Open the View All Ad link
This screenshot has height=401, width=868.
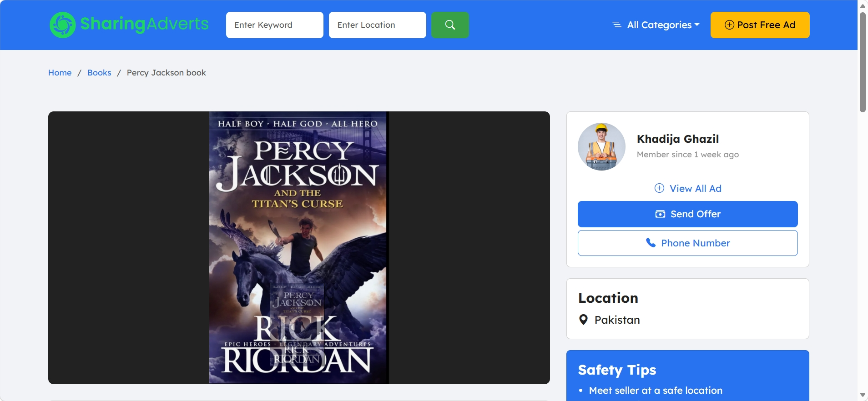point(688,188)
